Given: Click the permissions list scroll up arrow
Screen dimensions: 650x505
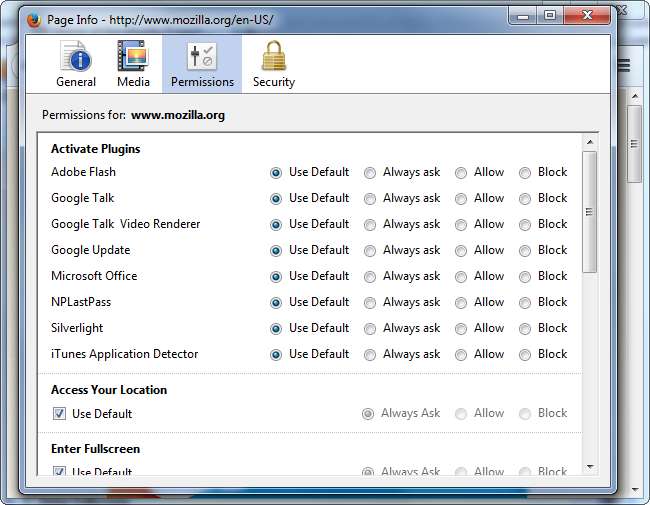Looking at the screenshot, I should (x=589, y=140).
